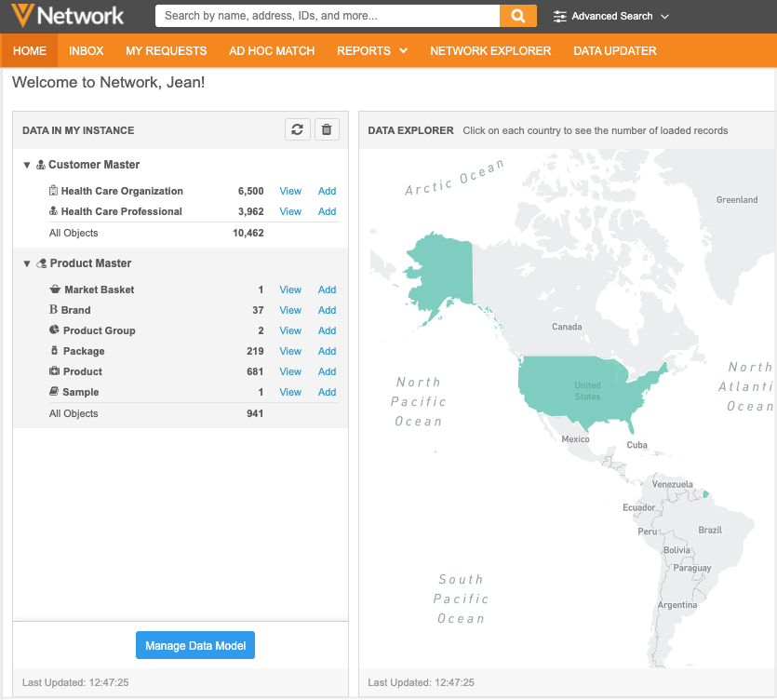
Task: Add a Market Basket
Action: [x=327, y=289]
